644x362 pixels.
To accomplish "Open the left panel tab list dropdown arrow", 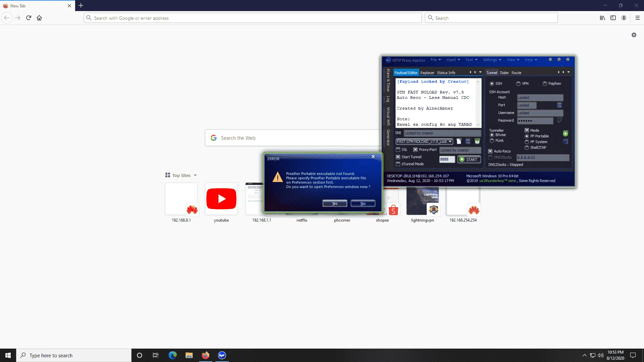I will [x=480, y=72].
